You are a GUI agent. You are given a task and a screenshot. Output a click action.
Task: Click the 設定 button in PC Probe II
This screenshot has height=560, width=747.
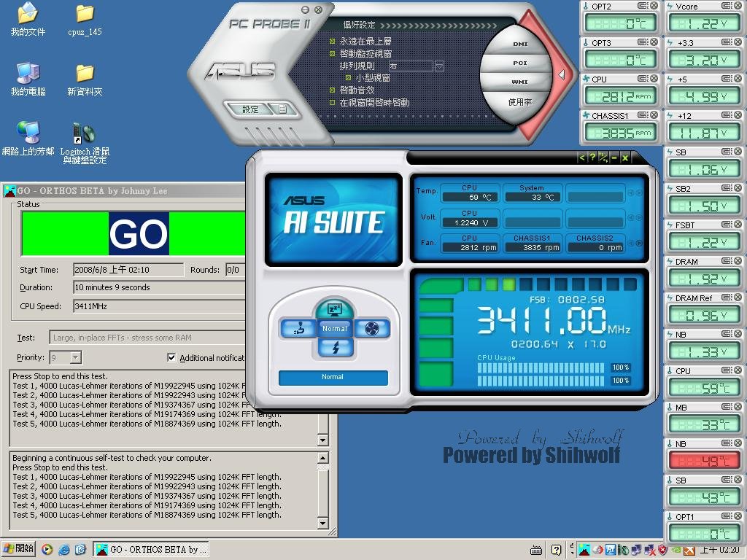(250, 109)
